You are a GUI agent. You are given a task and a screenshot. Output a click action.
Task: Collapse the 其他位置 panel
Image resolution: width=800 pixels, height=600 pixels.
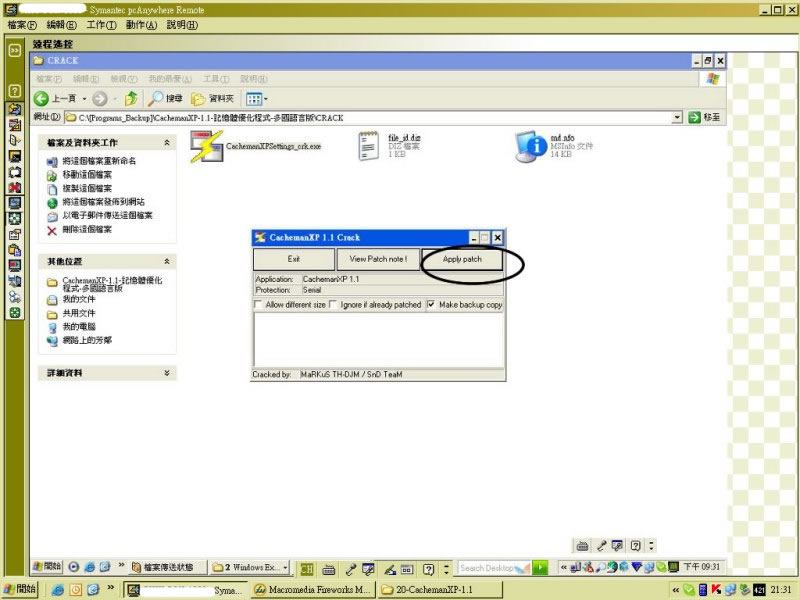pyautogui.click(x=167, y=261)
